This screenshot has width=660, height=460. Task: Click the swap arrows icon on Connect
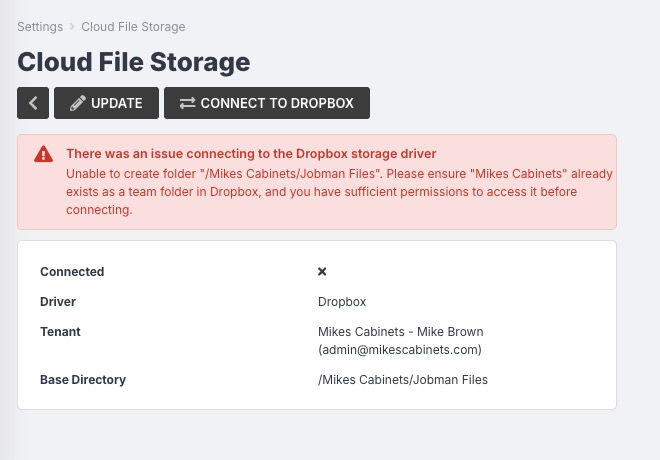click(x=187, y=103)
